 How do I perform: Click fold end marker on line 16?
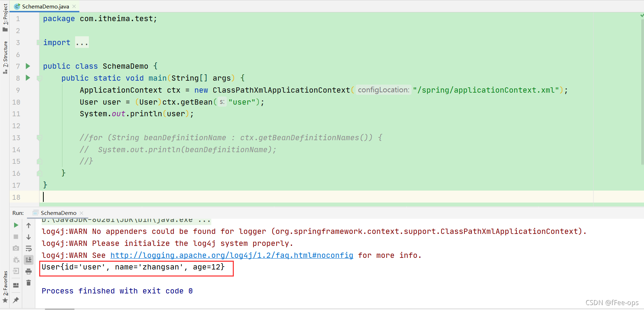[x=39, y=173]
